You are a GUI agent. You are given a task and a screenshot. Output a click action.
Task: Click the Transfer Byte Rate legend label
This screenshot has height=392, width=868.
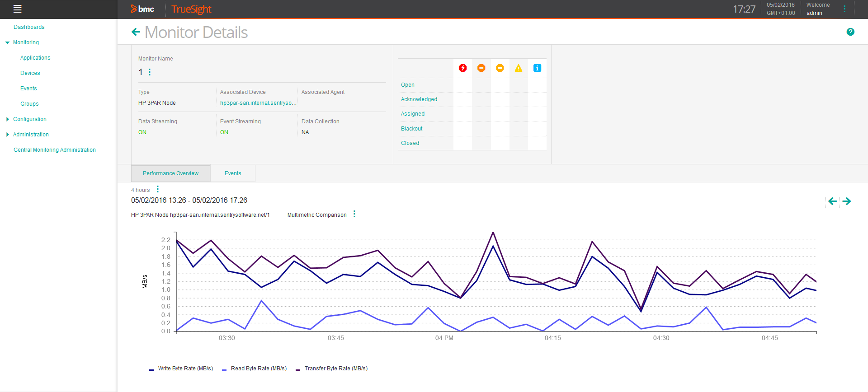coord(336,369)
